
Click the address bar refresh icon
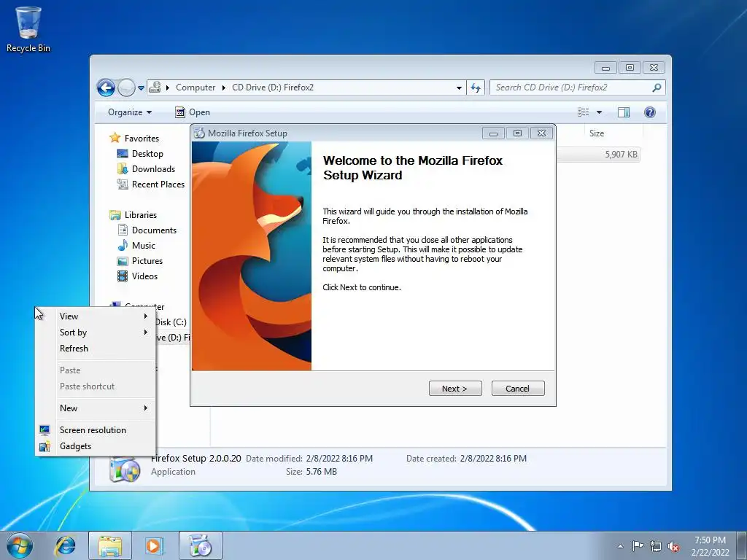(476, 87)
